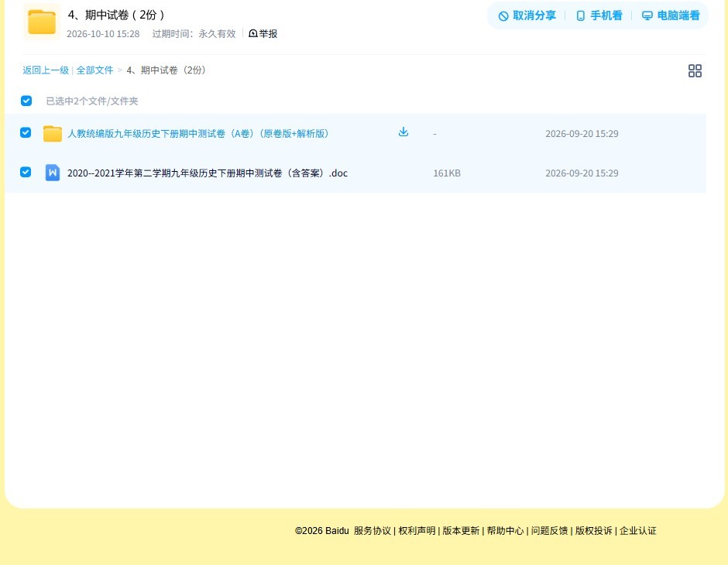
Task: Click breadcrumb current folder 4、期中试卷（2份）
Action: click(167, 70)
